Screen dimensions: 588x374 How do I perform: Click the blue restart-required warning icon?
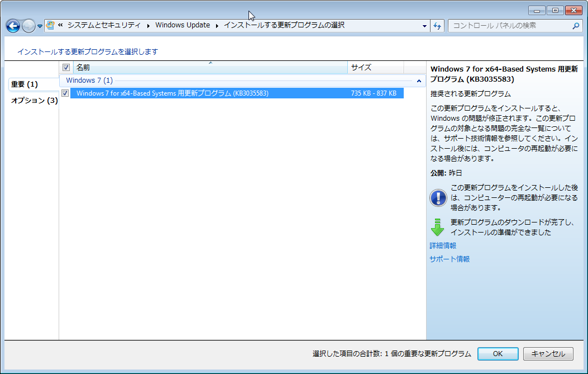[x=438, y=198]
